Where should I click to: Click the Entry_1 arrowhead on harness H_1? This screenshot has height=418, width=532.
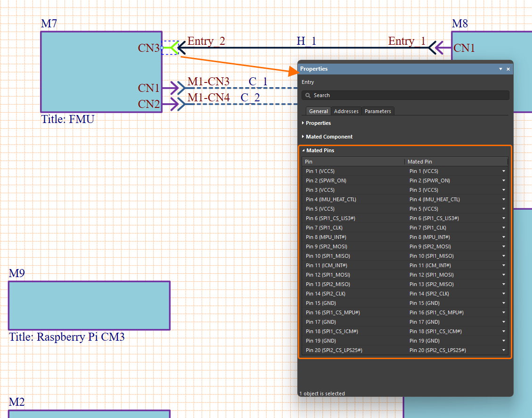[x=432, y=48]
